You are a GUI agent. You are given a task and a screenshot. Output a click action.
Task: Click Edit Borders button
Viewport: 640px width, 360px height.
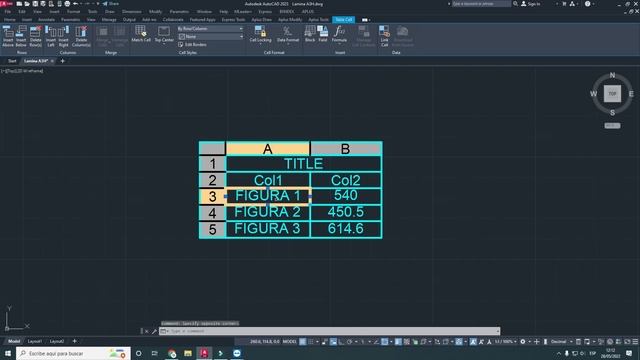[x=193, y=44]
